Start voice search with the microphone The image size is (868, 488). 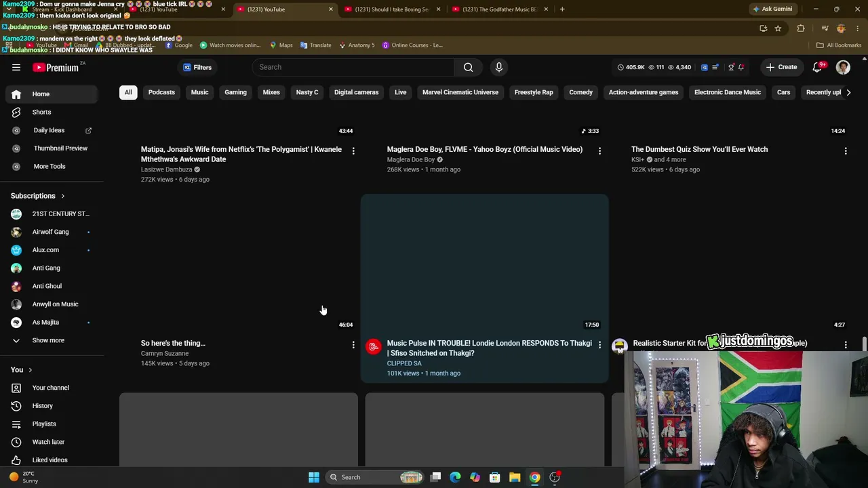(499, 67)
